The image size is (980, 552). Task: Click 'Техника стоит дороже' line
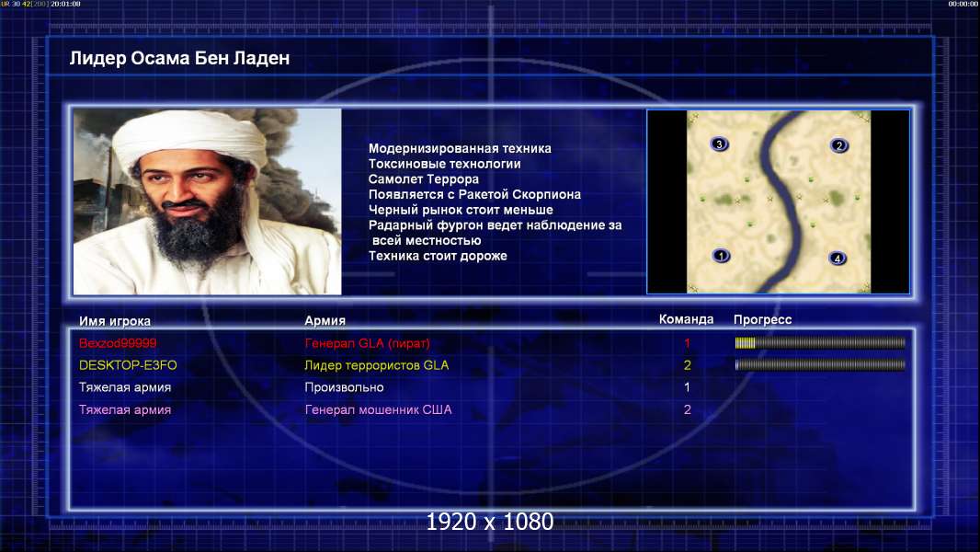coord(438,256)
